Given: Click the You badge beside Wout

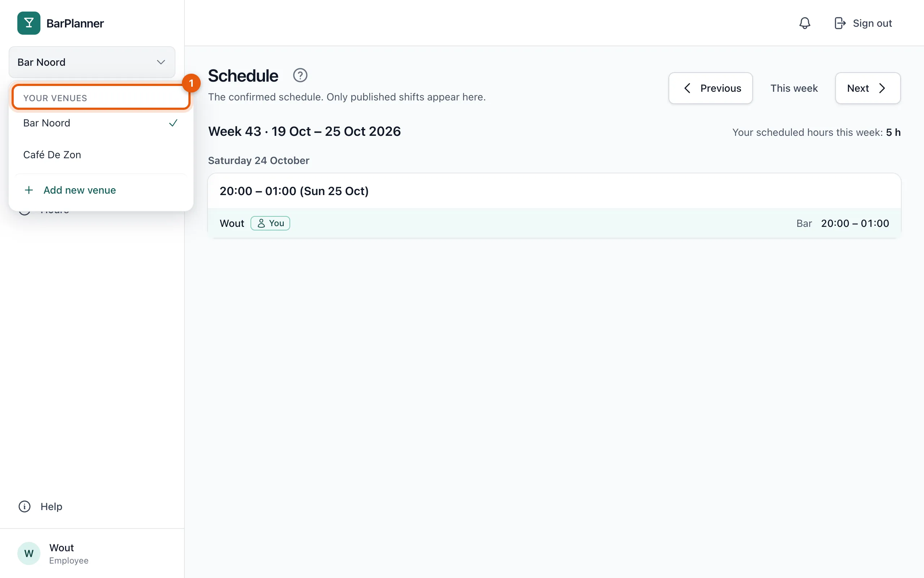Looking at the screenshot, I should point(270,223).
